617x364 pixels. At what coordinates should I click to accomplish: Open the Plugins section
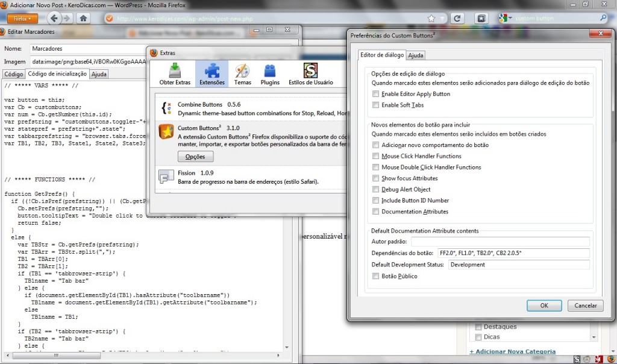coord(270,74)
